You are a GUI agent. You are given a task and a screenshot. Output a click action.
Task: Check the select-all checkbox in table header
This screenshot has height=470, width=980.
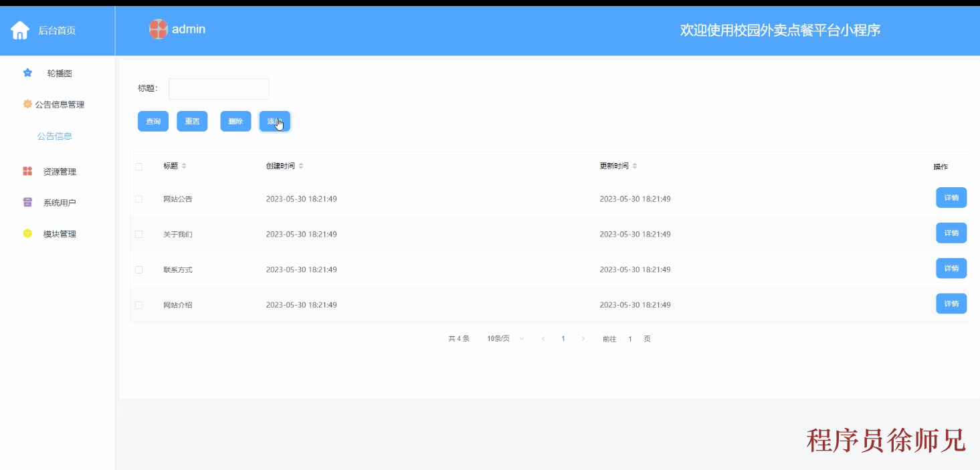pyautogui.click(x=139, y=166)
